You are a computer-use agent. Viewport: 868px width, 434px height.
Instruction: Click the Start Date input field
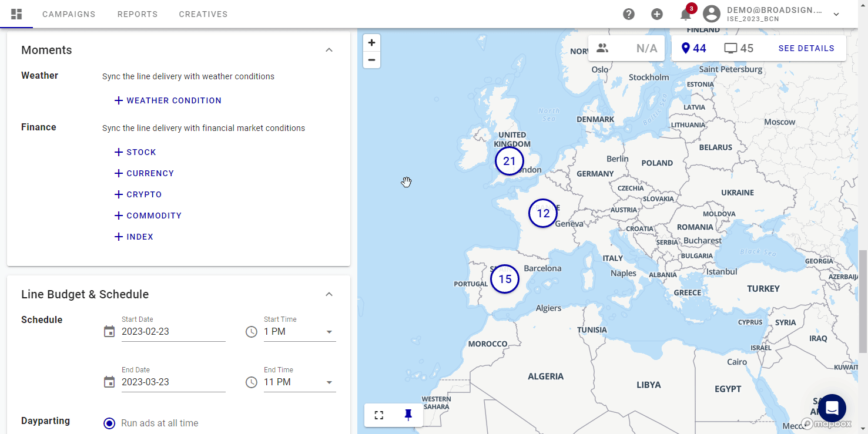point(173,332)
